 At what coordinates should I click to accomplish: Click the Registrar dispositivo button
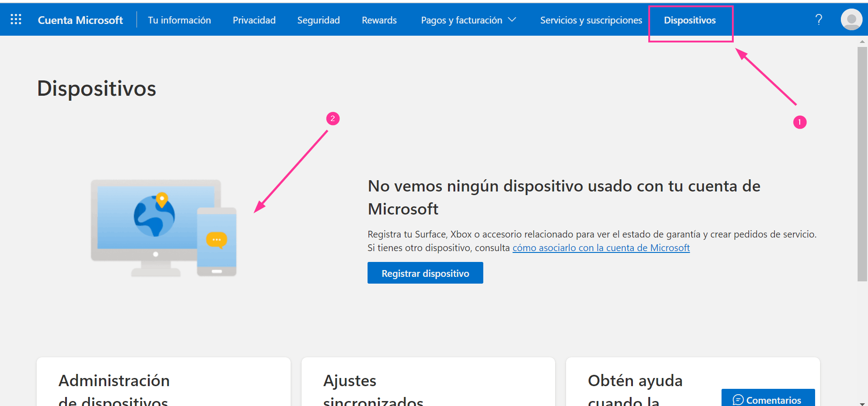point(425,273)
